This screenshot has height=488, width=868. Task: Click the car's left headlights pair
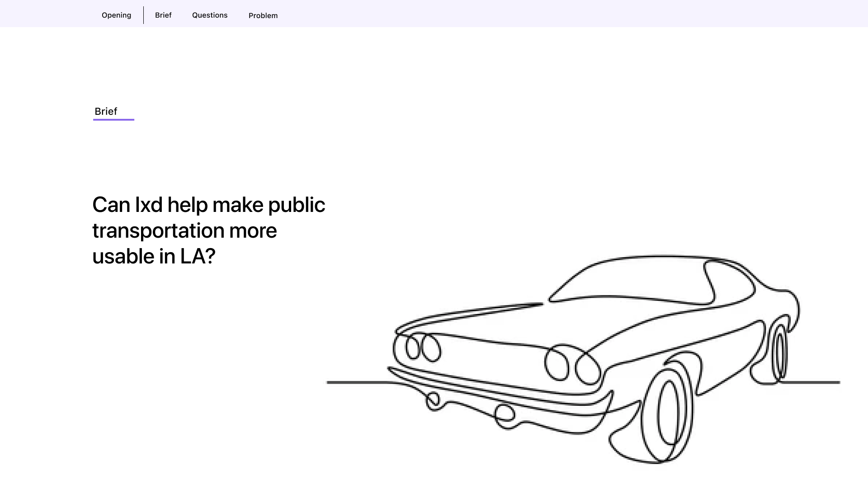click(423, 348)
